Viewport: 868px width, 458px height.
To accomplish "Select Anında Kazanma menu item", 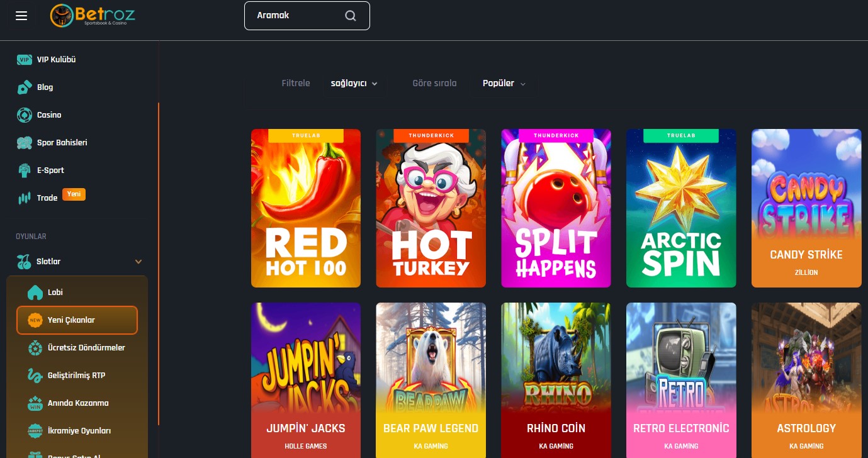I will coord(77,403).
